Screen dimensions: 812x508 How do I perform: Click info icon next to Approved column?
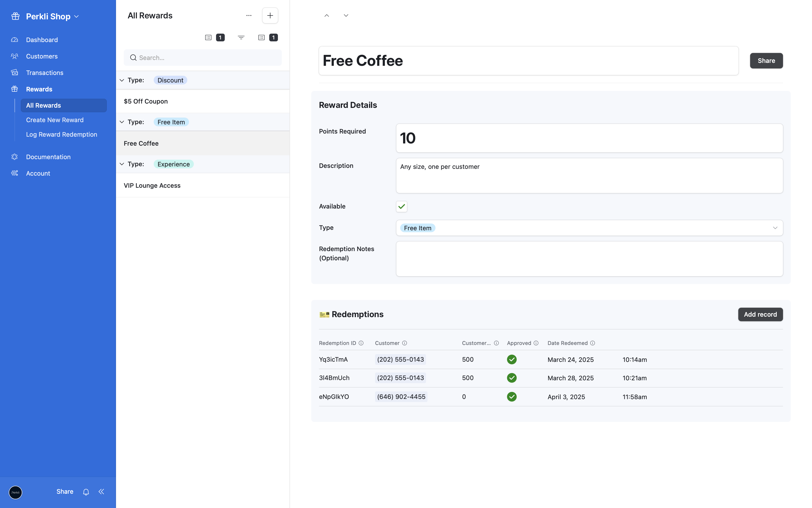[x=536, y=343]
